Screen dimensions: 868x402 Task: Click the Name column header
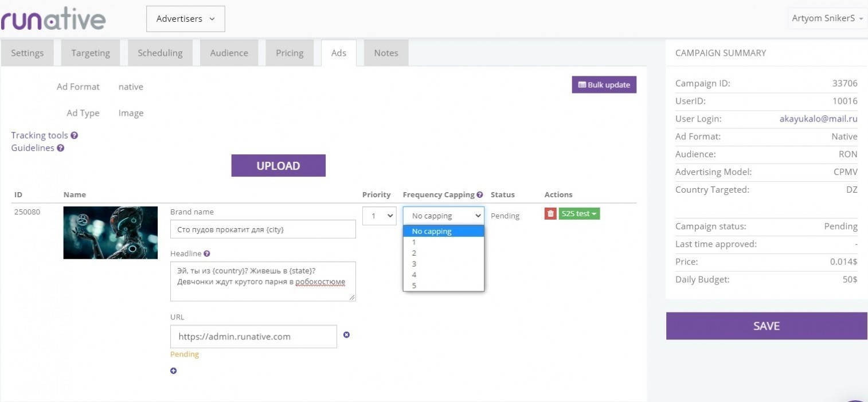point(75,195)
